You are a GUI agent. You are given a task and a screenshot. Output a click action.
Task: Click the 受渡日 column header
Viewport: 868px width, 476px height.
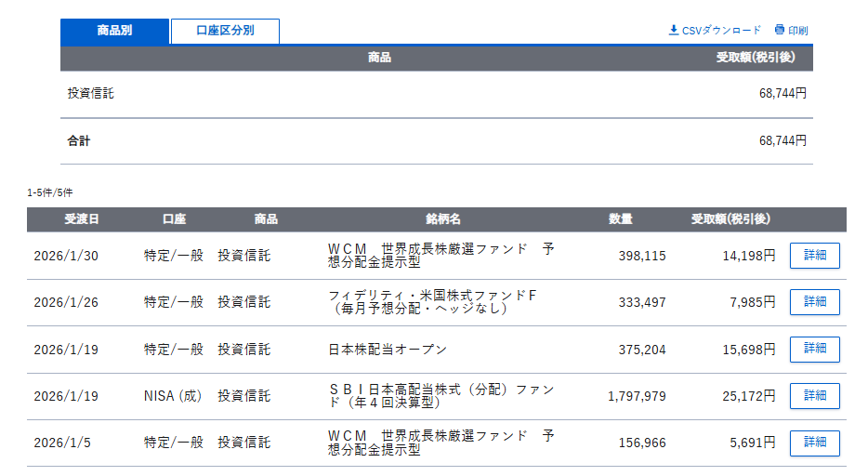coord(82,219)
